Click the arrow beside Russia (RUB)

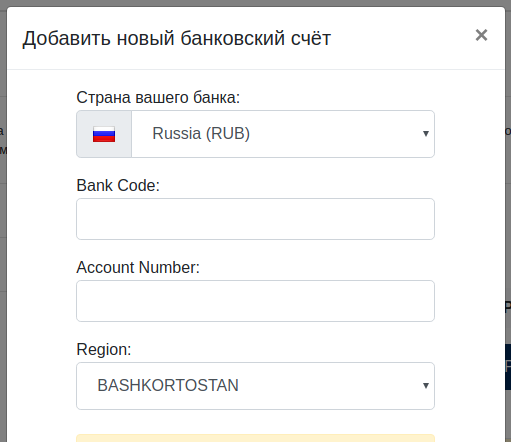[426, 134]
